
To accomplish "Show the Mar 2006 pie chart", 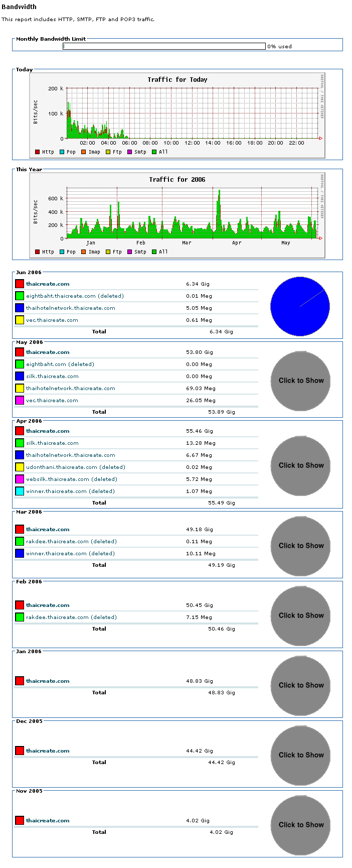I will click(301, 546).
